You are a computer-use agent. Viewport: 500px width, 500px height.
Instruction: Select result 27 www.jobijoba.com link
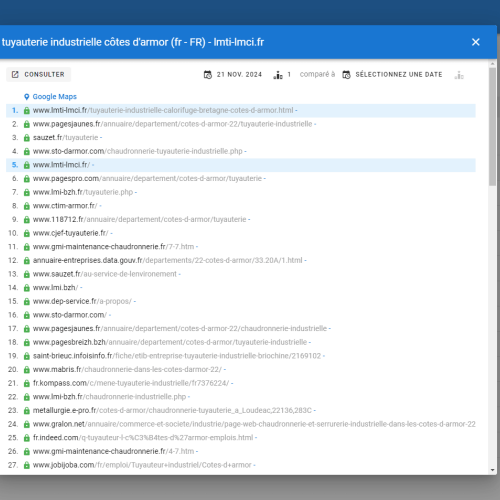pos(142,466)
